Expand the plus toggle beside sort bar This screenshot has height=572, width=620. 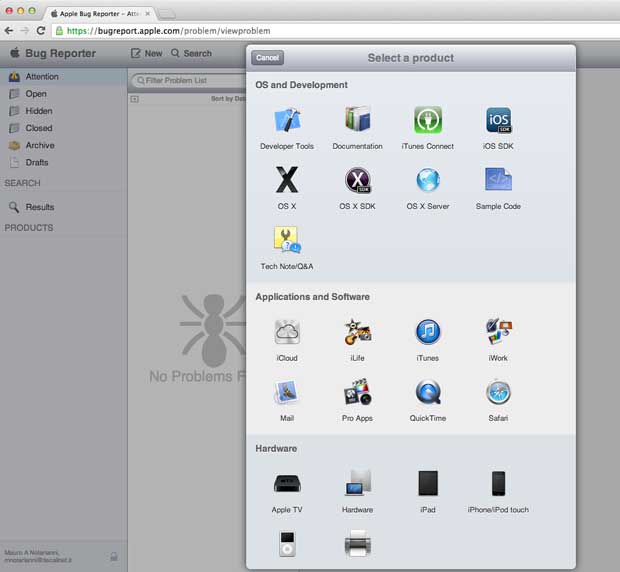pos(134,99)
